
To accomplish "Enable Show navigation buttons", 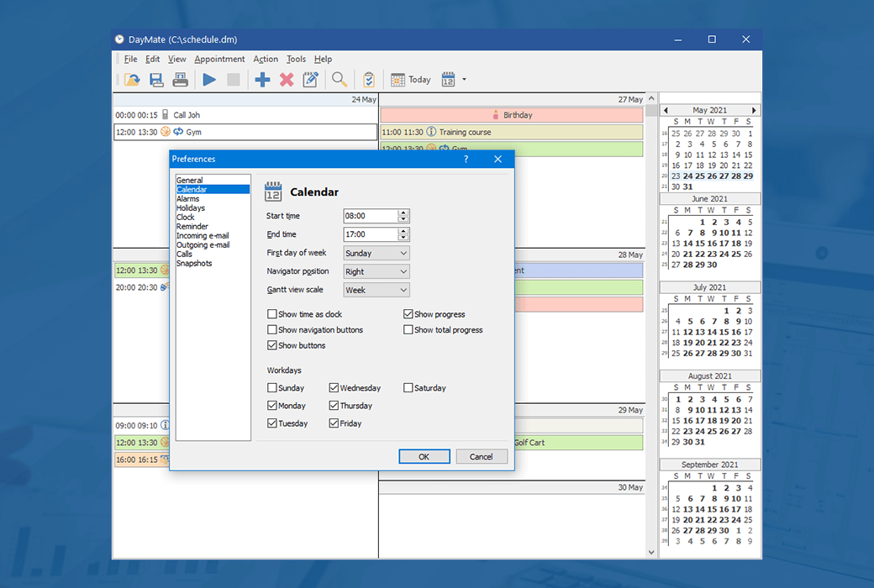I will tap(272, 330).
